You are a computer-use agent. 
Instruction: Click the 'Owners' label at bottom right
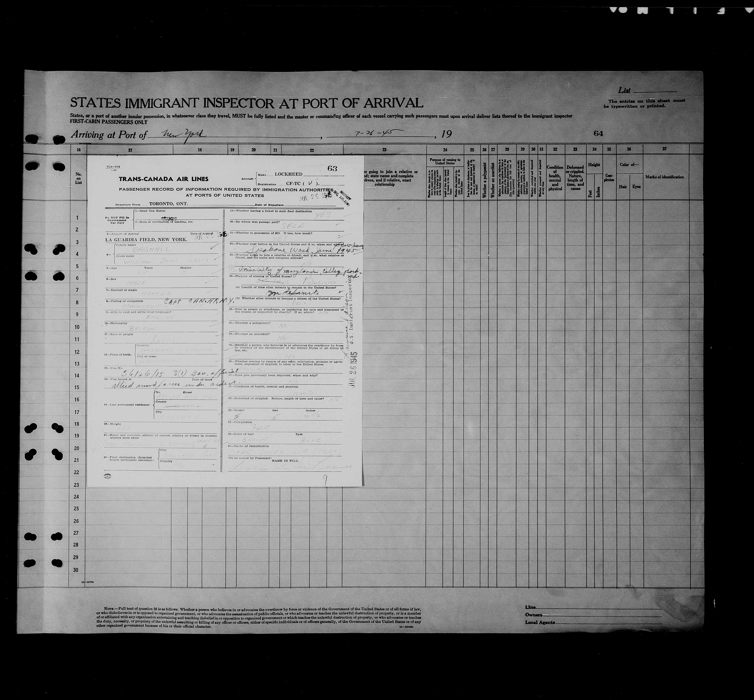(534, 615)
